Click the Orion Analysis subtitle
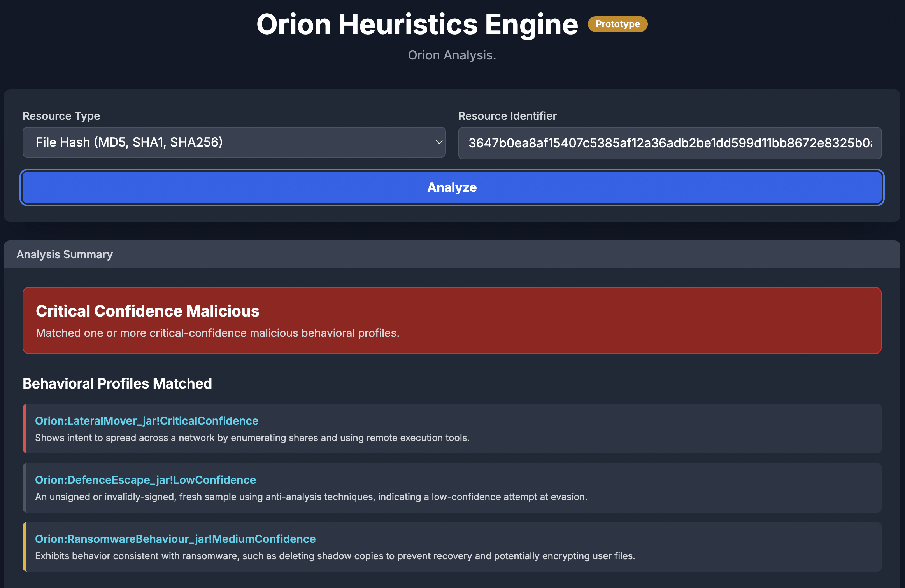The height and width of the screenshot is (588, 905). point(452,55)
